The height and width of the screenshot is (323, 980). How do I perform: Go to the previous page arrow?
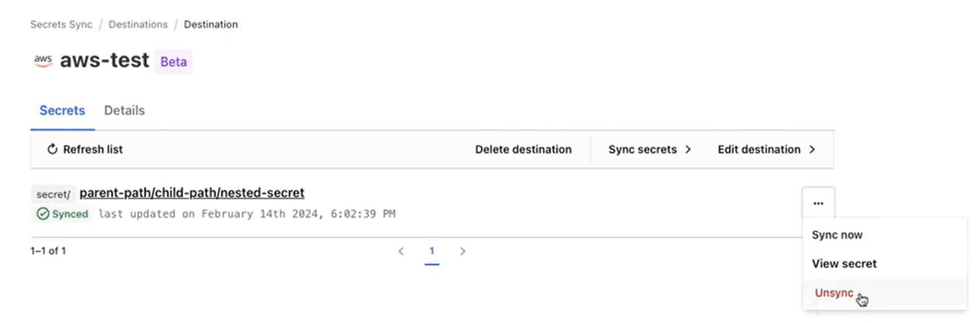pyautogui.click(x=401, y=251)
